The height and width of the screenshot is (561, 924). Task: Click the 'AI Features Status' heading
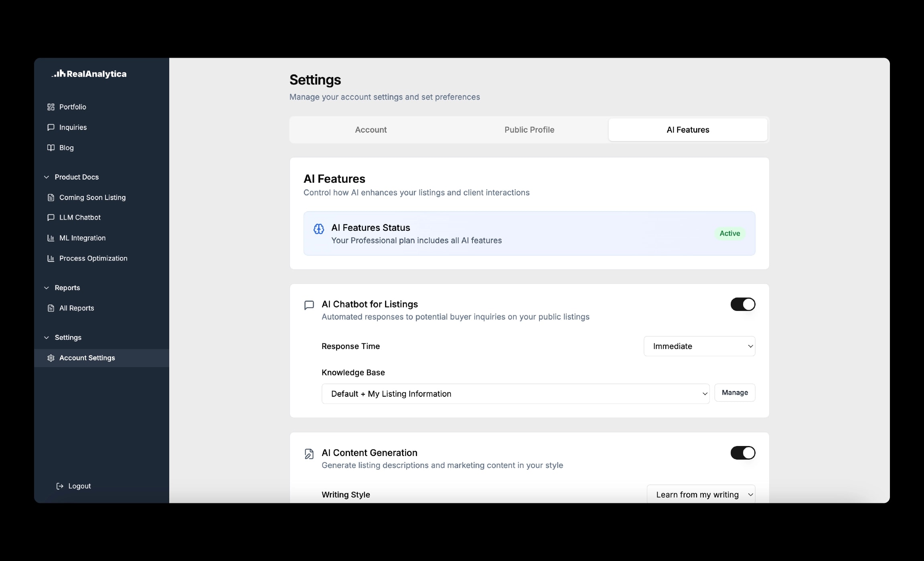[x=371, y=228]
